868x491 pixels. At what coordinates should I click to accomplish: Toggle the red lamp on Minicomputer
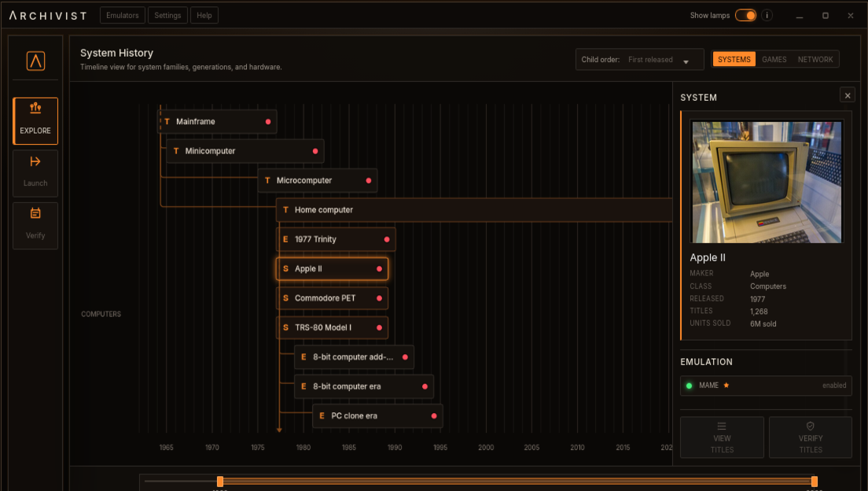point(315,151)
